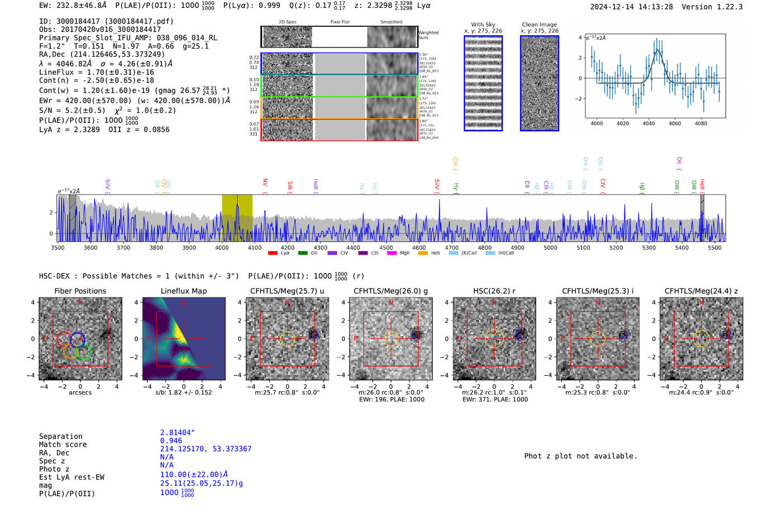Select the orange-bordered fiber spectrum row

[340, 108]
